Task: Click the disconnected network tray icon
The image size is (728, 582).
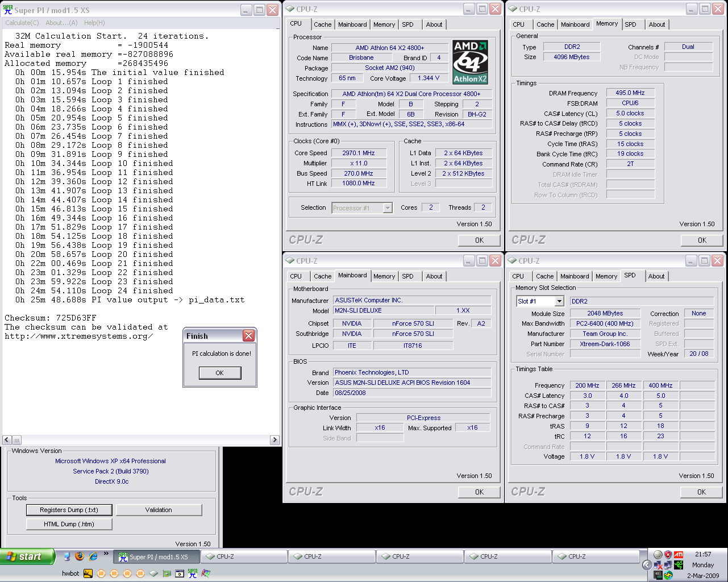Action: 658,565
